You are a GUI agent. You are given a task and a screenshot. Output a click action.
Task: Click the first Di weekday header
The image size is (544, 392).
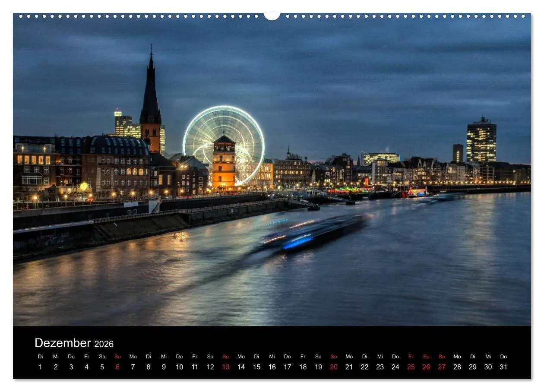41,357
